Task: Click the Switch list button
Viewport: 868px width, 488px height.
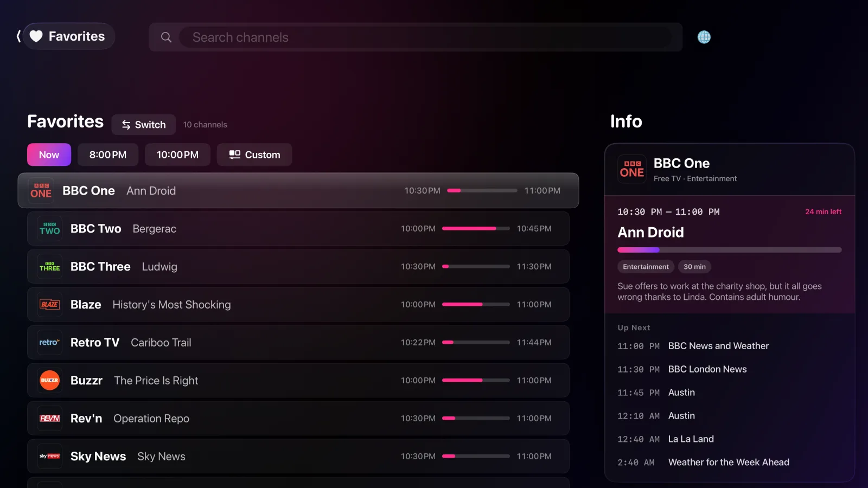Action: (x=143, y=125)
